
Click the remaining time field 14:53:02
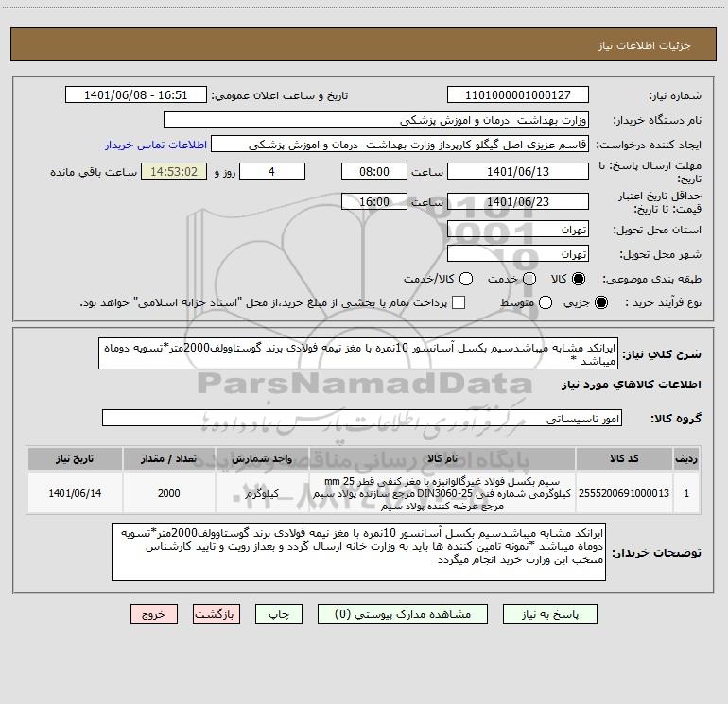click(174, 171)
